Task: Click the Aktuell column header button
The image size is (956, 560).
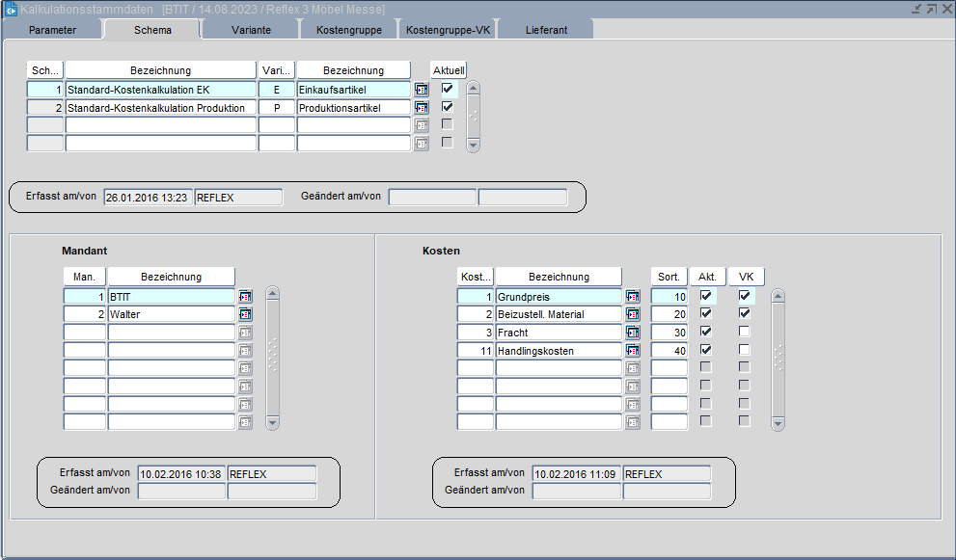Action: tap(449, 70)
